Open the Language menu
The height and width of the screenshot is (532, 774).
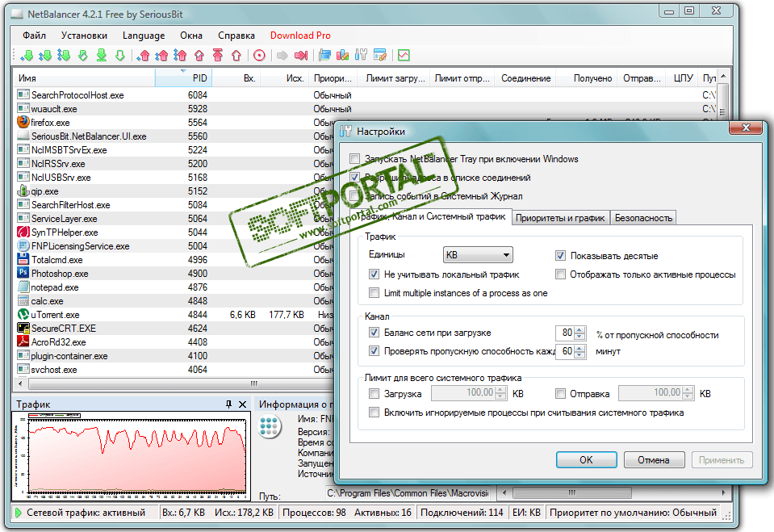coord(144,36)
